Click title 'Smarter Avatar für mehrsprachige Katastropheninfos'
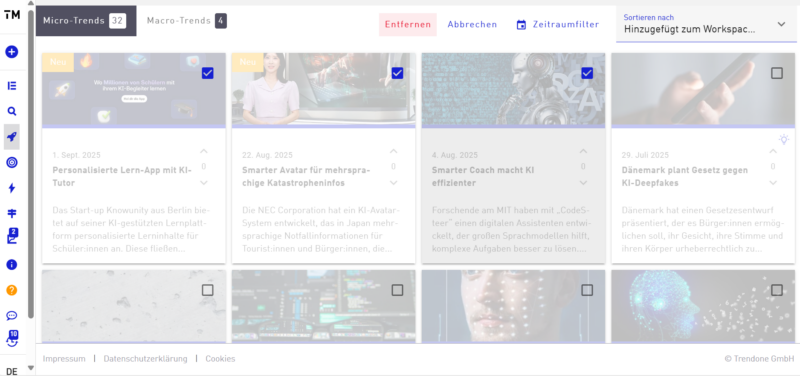This screenshot has width=800, height=376. tap(306, 176)
